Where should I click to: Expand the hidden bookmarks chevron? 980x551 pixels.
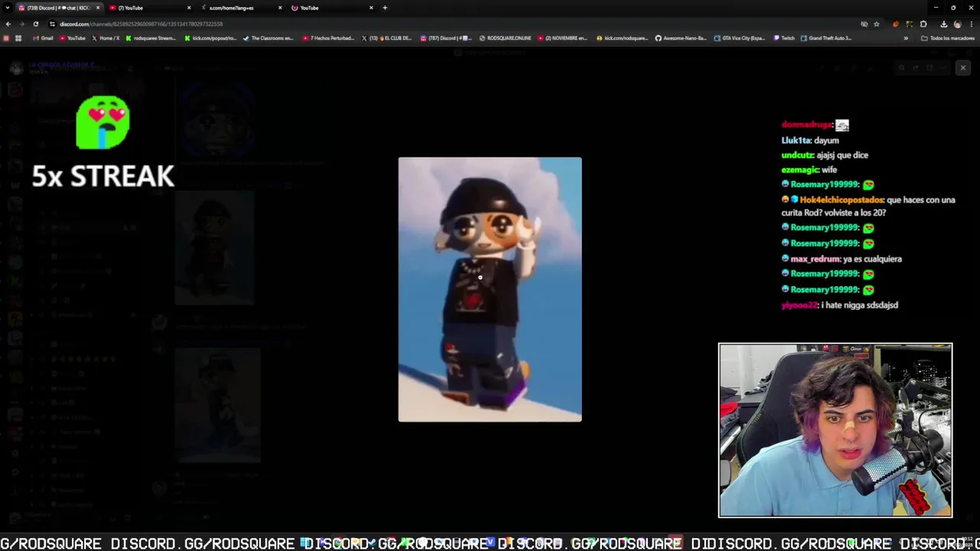(x=906, y=37)
